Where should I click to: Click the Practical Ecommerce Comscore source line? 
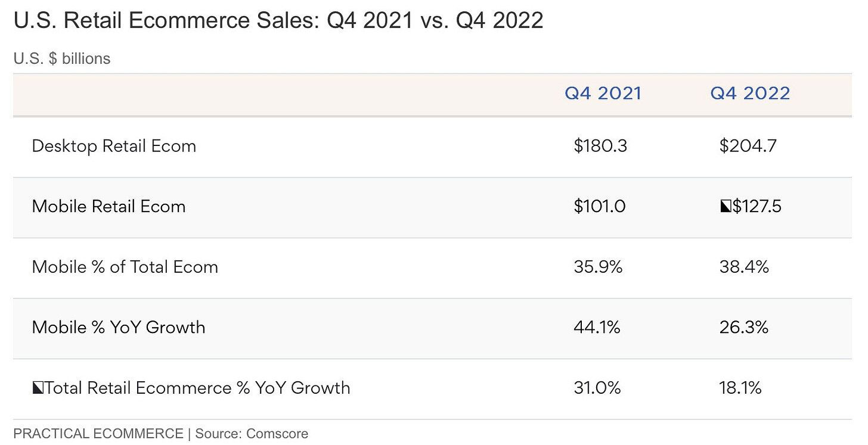point(161,434)
